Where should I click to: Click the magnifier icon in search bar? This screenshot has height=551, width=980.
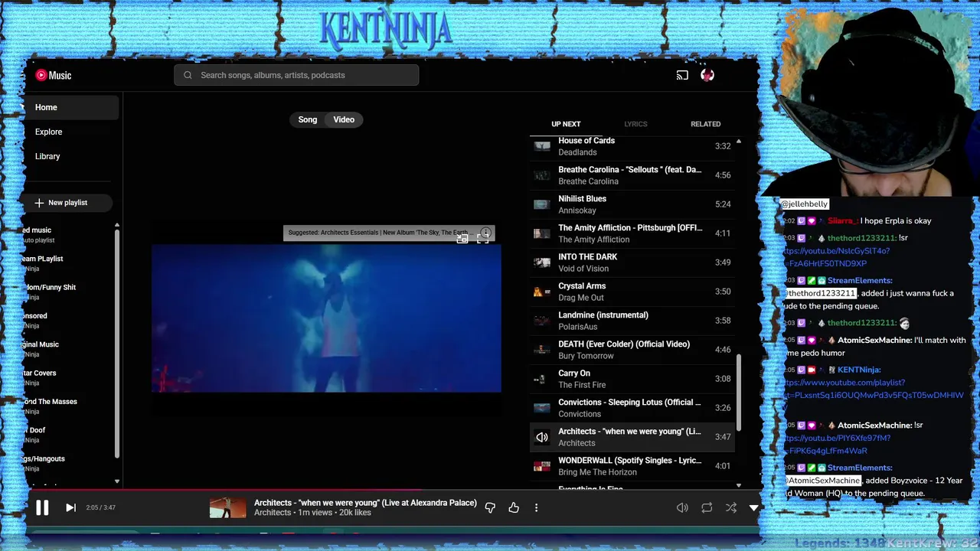(x=188, y=75)
